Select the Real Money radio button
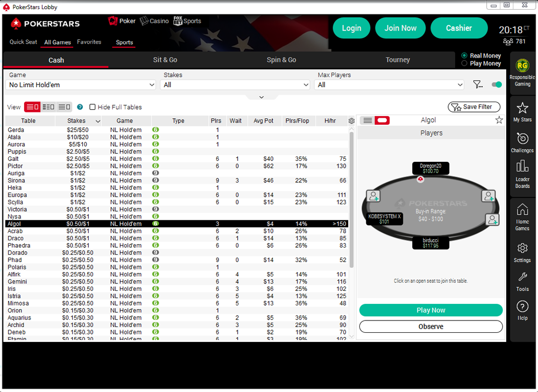Screen dimensions: 538x392 [464, 55]
